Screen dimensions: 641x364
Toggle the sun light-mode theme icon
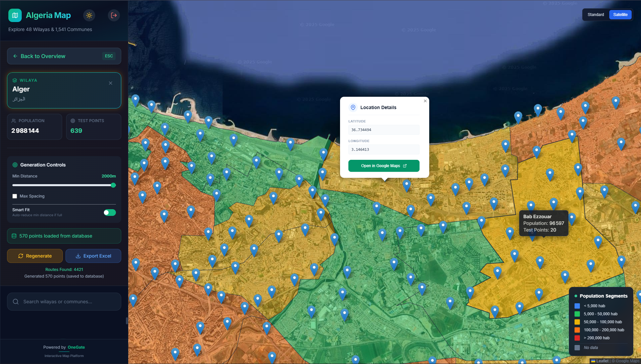tap(89, 15)
